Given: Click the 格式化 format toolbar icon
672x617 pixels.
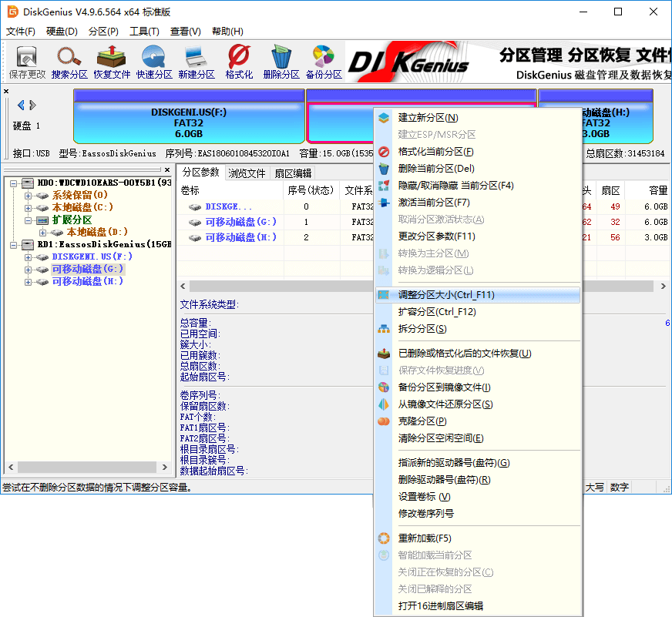Looking at the screenshot, I should (239, 62).
